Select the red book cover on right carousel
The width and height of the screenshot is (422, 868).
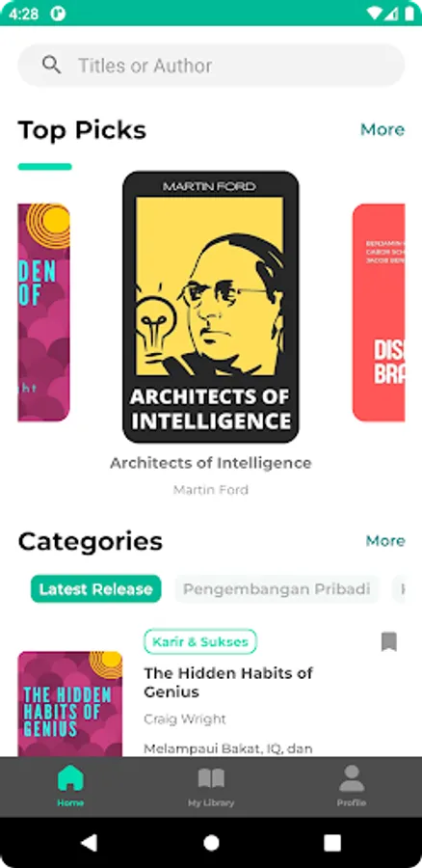379,312
